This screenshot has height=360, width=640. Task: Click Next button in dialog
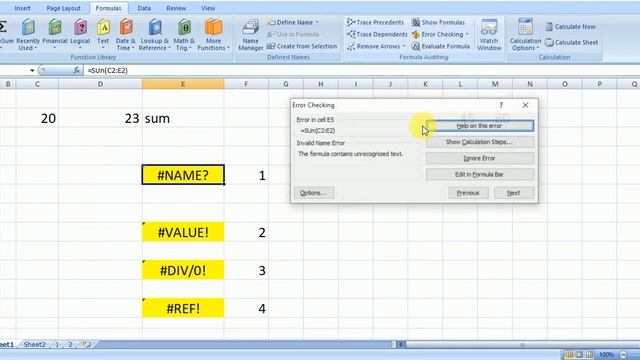coord(513,193)
